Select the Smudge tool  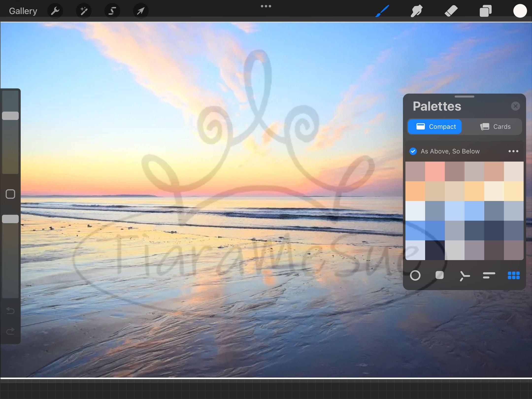(x=416, y=11)
